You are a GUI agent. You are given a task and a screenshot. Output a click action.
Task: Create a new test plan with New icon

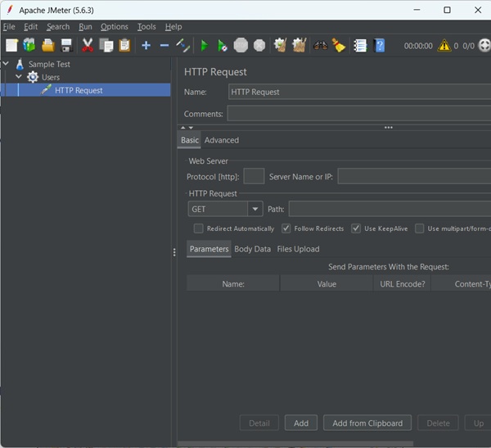[11, 46]
